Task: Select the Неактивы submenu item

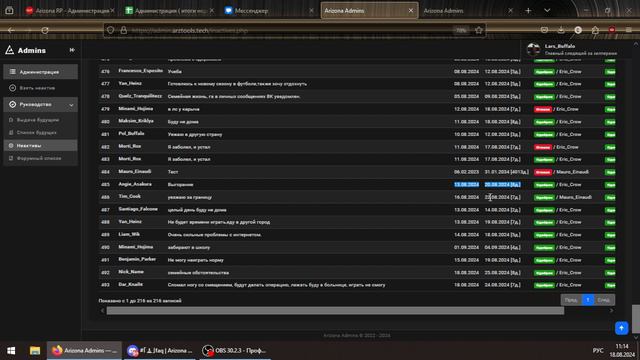Action: [40, 145]
